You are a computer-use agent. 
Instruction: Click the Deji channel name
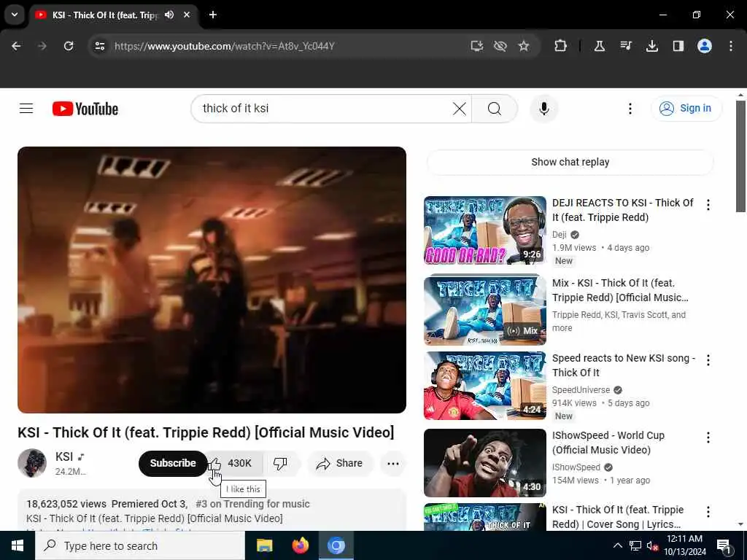pyautogui.click(x=560, y=235)
